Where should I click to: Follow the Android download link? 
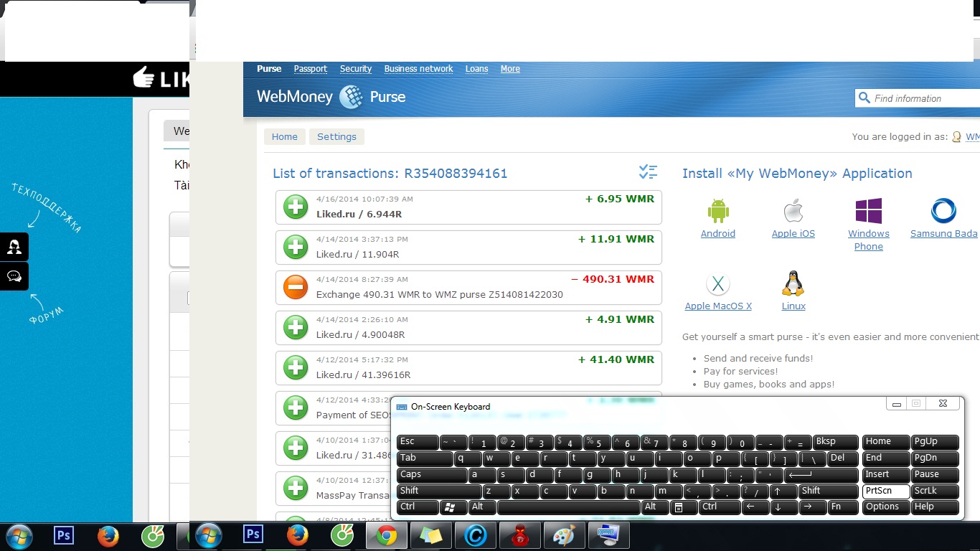(x=718, y=234)
